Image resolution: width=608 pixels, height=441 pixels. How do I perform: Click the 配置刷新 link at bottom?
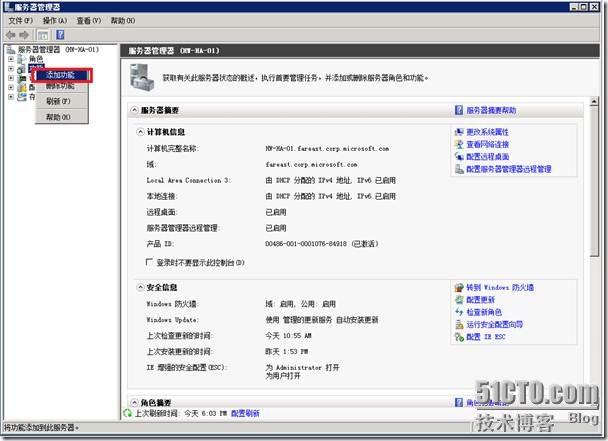tap(245, 413)
